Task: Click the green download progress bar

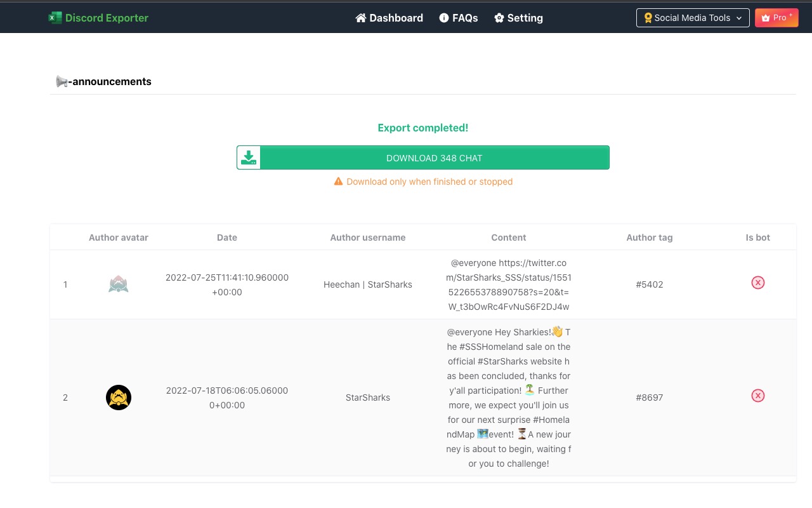Action: [x=435, y=157]
